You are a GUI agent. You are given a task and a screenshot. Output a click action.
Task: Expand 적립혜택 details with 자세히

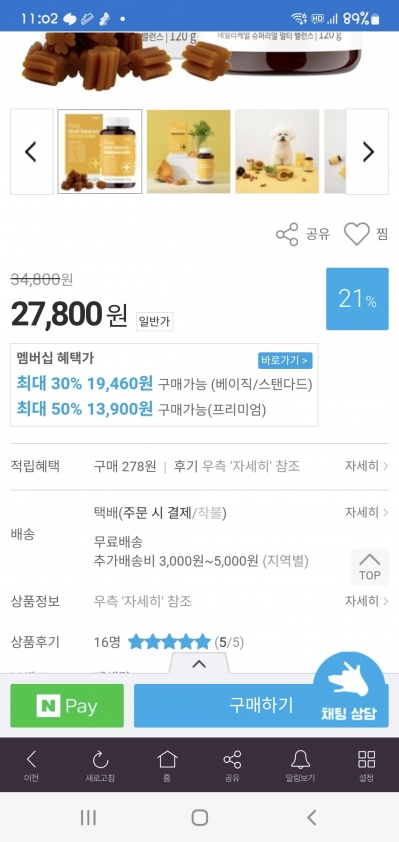pos(366,466)
